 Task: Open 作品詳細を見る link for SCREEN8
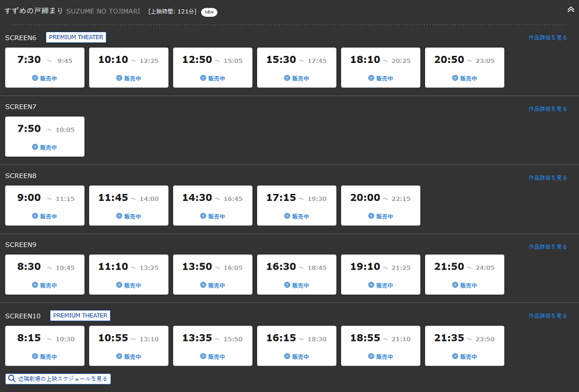(548, 178)
